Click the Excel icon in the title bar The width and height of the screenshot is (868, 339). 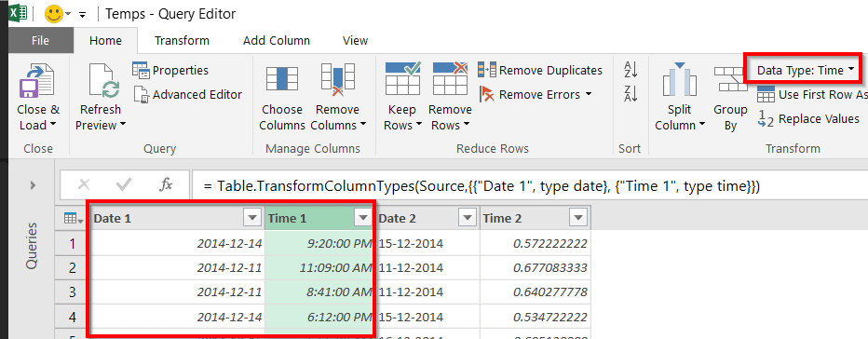pyautogui.click(x=19, y=14)
